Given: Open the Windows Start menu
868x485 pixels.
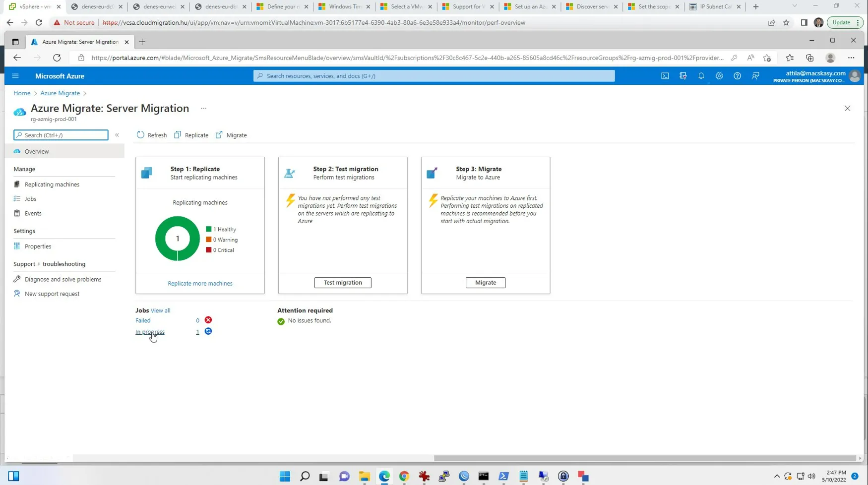Looking at the screenshot, I should (285, 477).
